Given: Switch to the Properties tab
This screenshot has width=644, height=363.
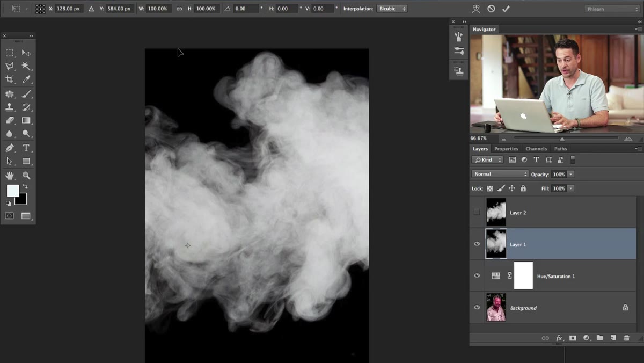Looking at the screenshot, I should (506, 149).
